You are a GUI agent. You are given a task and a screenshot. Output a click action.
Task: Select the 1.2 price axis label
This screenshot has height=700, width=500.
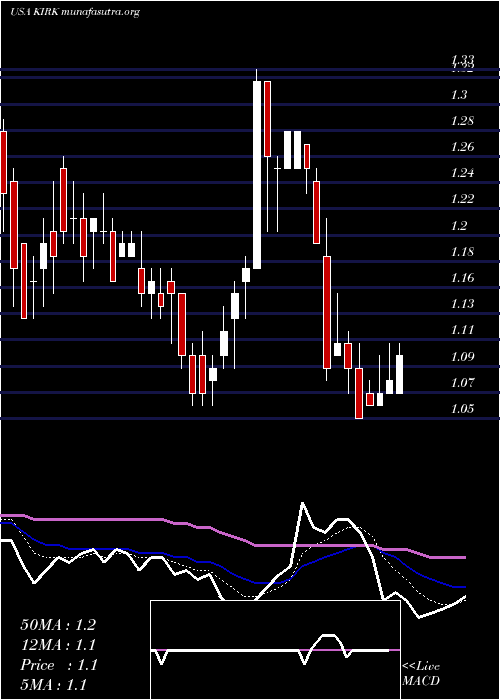458,225
